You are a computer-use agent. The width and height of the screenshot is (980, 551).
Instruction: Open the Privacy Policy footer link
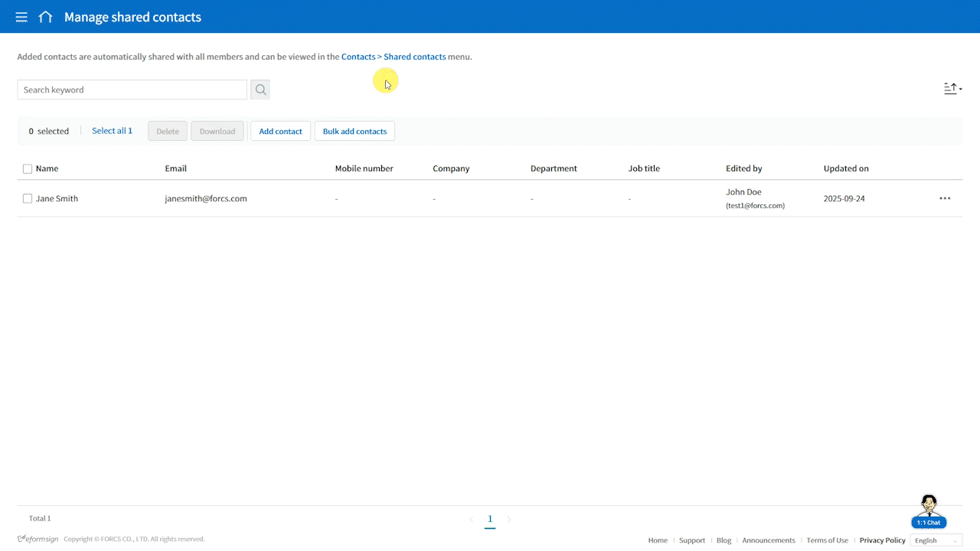[x=882, y=540]
